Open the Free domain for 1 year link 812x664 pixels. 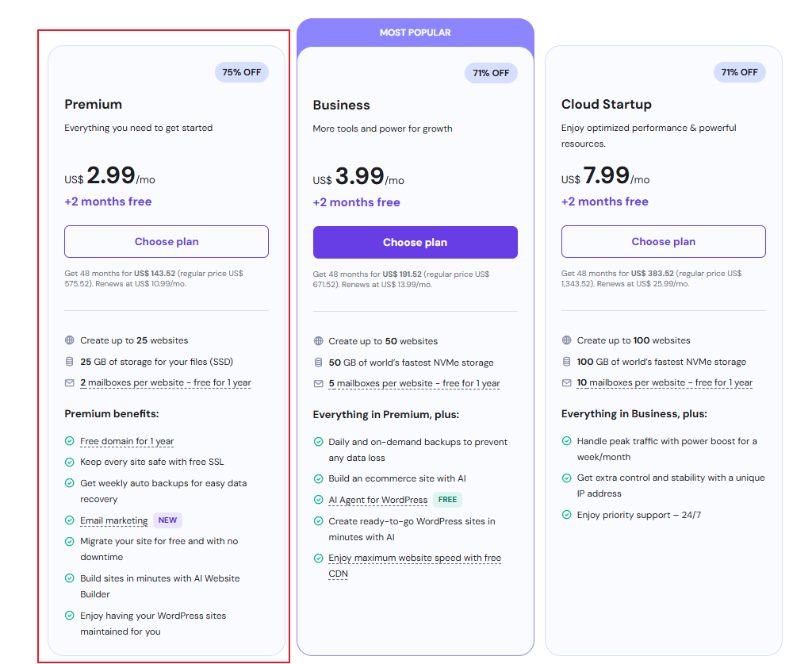127,441
